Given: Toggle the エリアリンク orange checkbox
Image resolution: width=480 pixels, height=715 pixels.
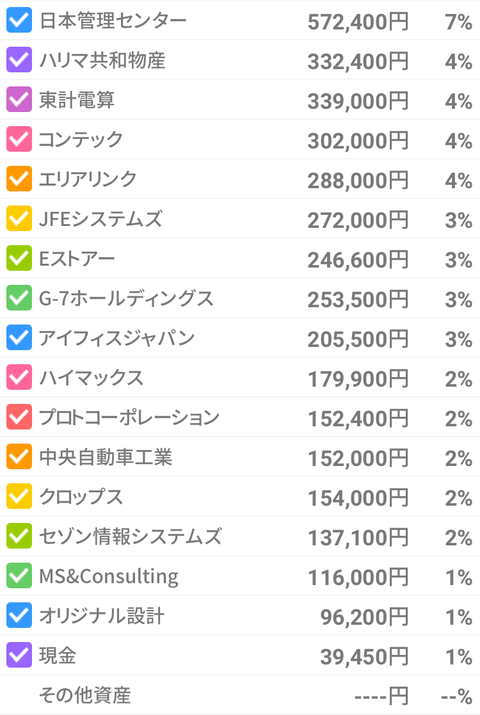Looking at the screenshot, I should (19, 179).
